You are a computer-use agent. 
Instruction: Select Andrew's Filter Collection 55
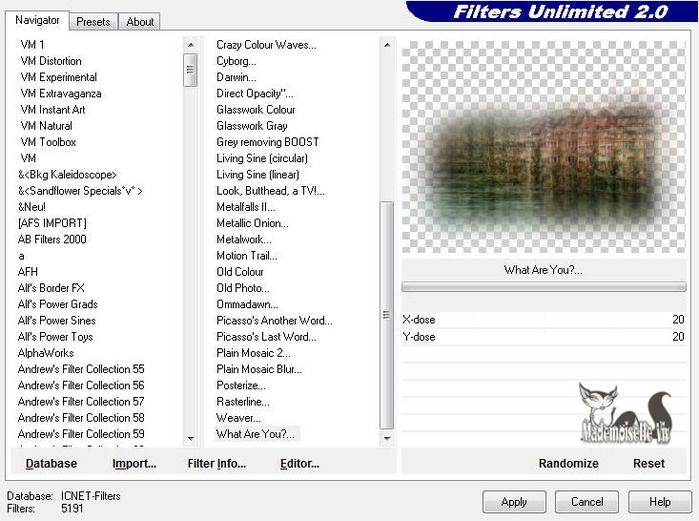pos(81,369)
